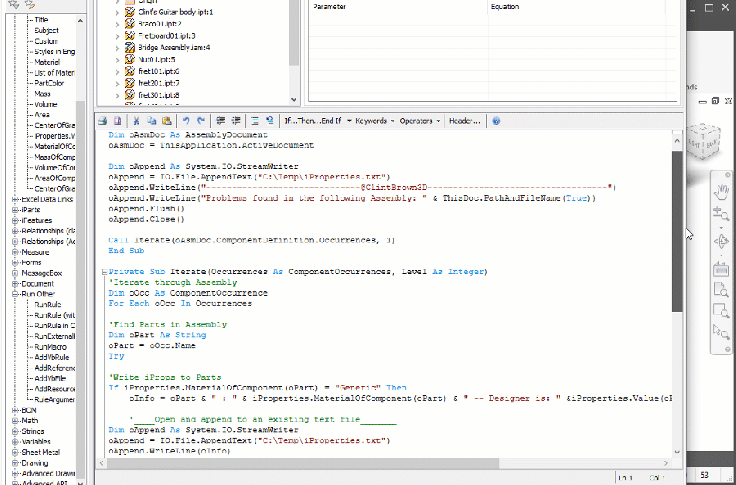Screen dimensions: 736x485
Task: Select Bridge Assembly.iam:4 in model tree
Action: click(172, 47)
